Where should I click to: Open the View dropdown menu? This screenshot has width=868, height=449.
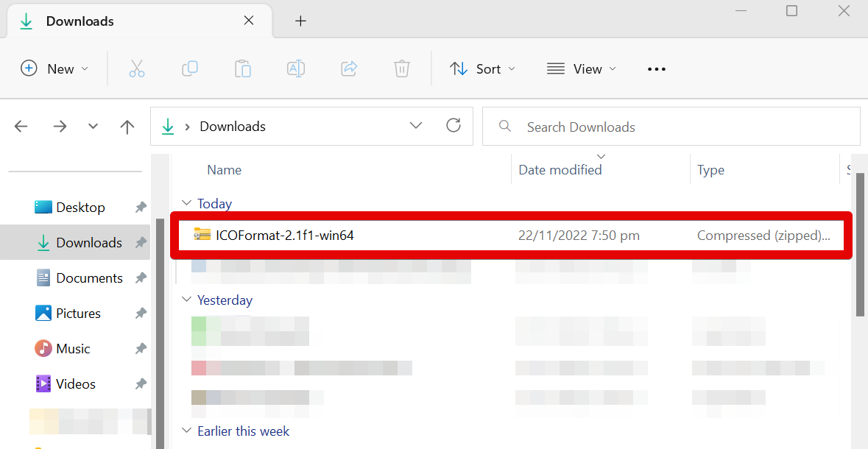pyautogui.click(x=582, y=68)
